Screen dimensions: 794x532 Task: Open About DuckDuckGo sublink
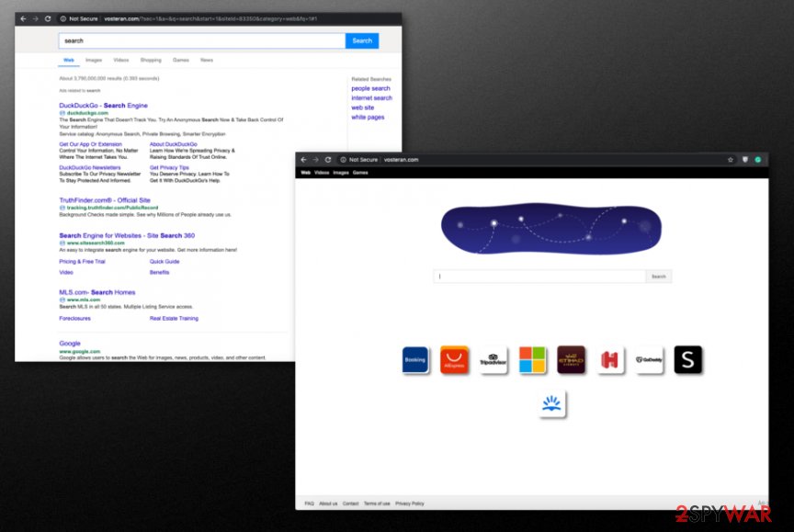pos(173,144)
